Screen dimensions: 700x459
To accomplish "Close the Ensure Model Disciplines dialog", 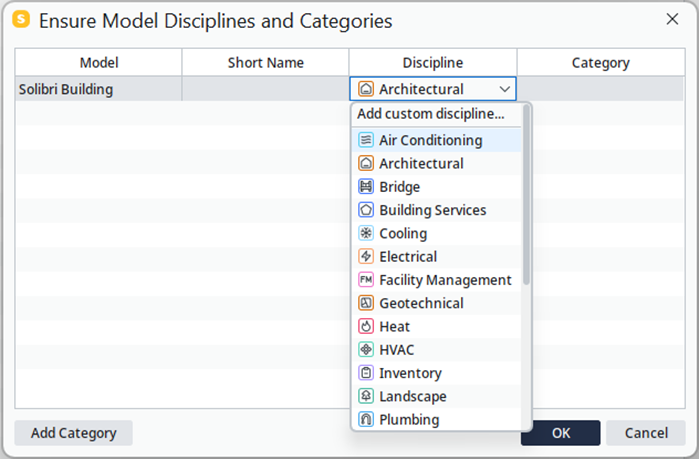I will 672,19.
